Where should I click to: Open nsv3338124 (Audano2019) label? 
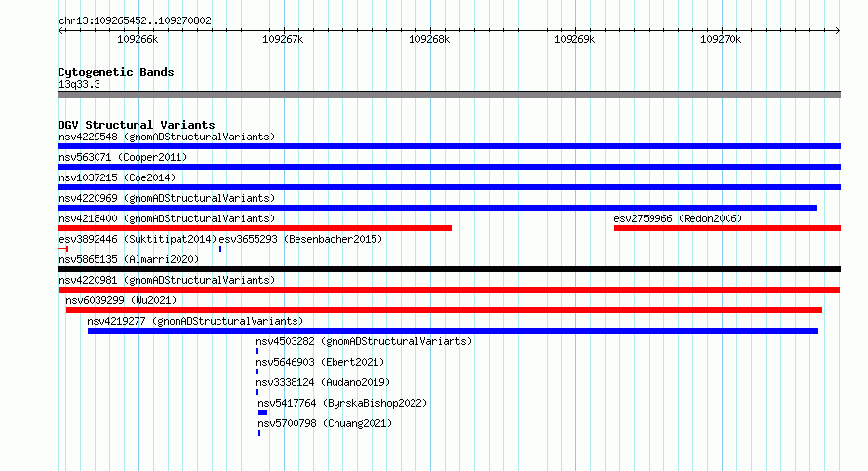[323, 382]
